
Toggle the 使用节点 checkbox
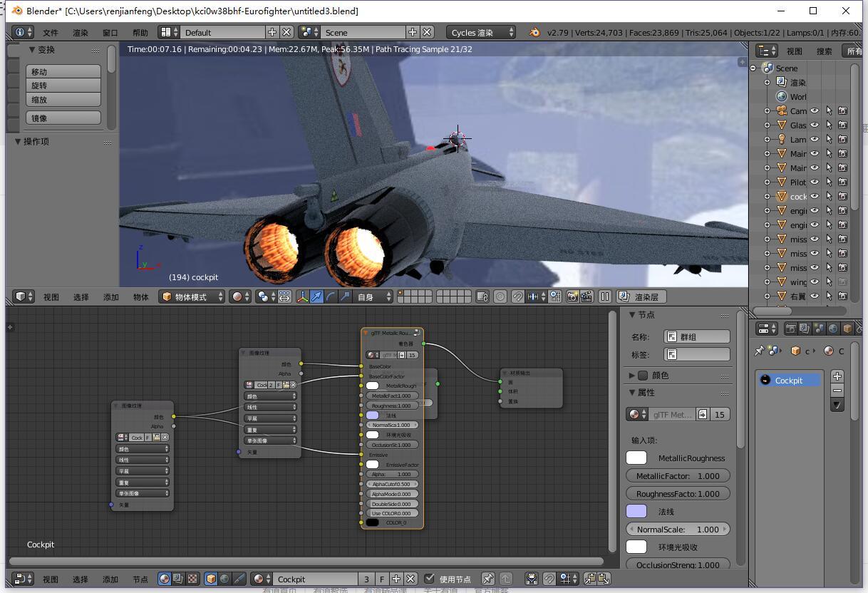point(429,579)
